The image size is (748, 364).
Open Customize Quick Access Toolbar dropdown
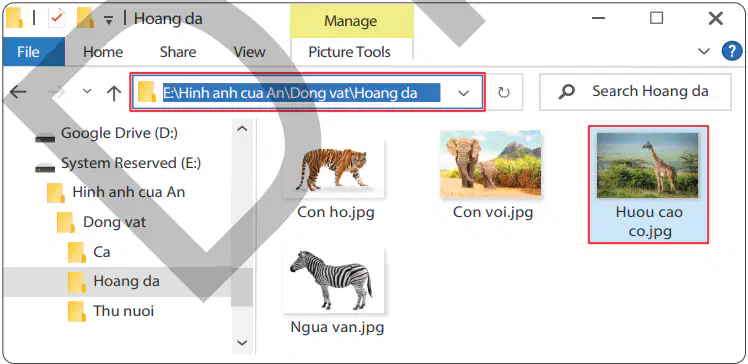click(x=109, y=20)
